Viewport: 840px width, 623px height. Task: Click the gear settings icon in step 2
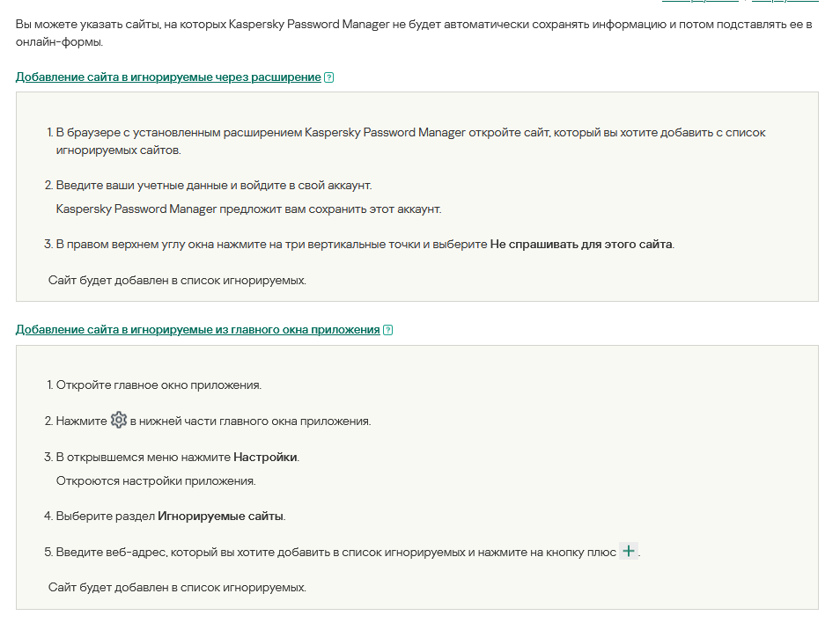(x=119, y=421)
